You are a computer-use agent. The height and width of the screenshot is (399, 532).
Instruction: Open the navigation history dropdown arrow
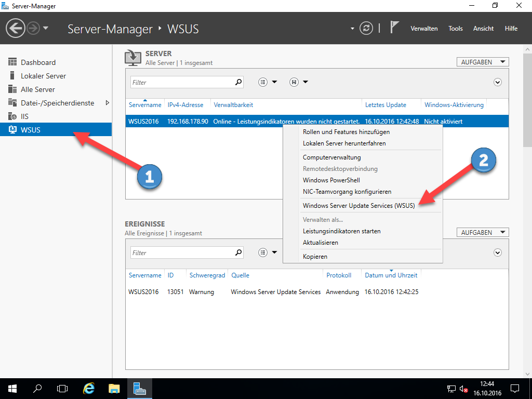[x=46, y=28]
